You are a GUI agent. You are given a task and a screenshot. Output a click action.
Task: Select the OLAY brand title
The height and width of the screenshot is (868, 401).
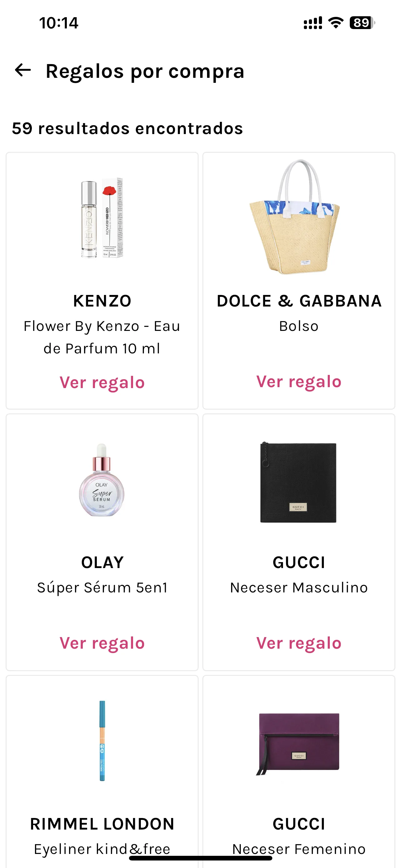(x=102, y=562)
